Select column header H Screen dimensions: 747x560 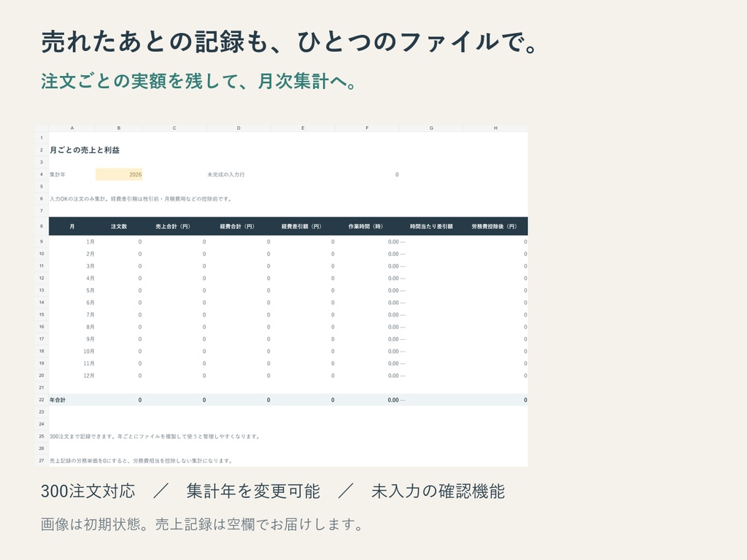495,128
